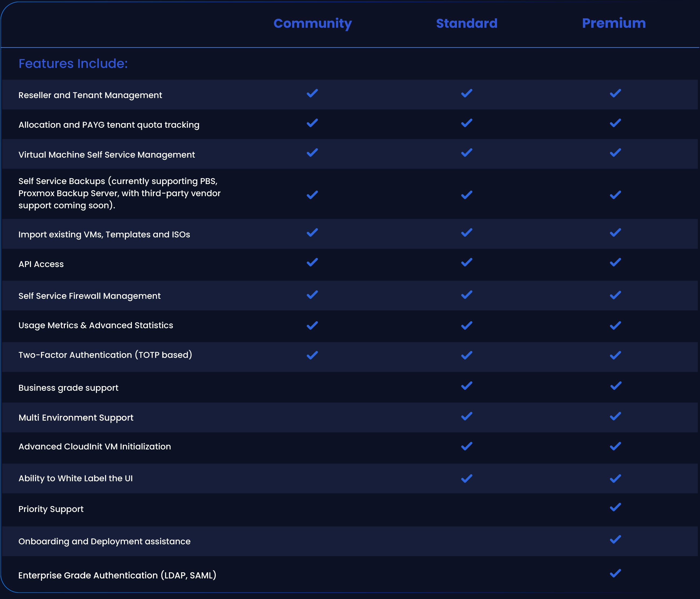
Task: Click Premium checkmark for Enterprise Grade Authentication
Action: 615,573
